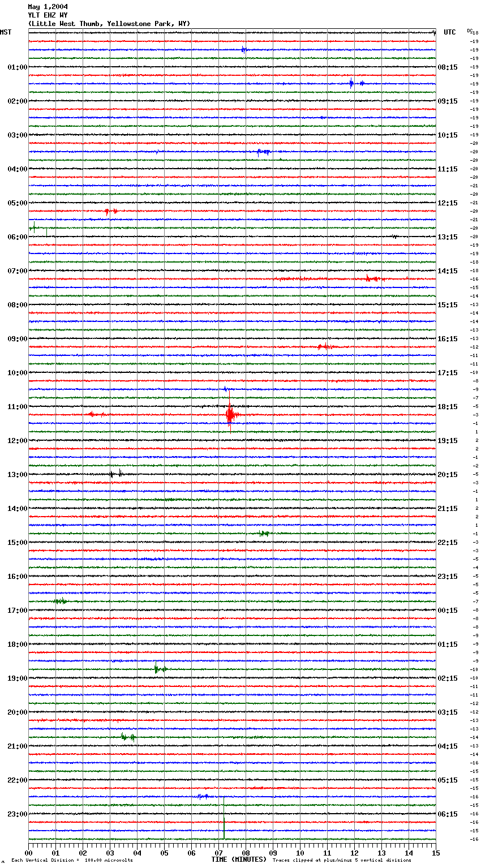The image size is (481, 868).
Task: Click the 04:15 UTC time label
Action: coord(448,746)
